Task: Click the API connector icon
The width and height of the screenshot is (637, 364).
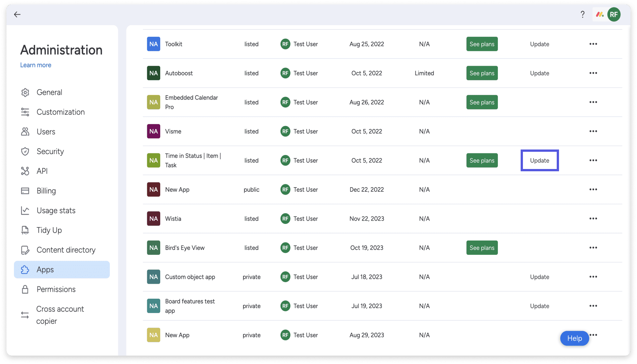Action: 25,171
